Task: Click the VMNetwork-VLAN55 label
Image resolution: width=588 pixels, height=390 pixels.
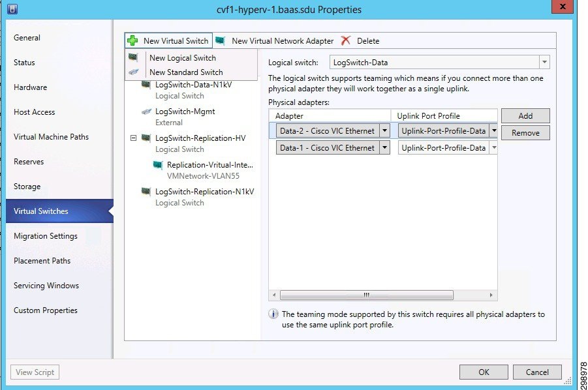Action: point(203,175)
